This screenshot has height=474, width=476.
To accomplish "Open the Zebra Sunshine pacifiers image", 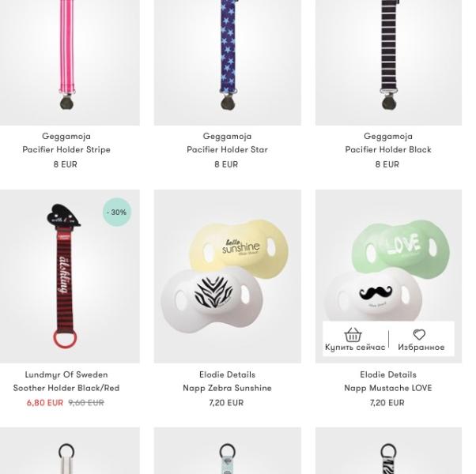I will point(228,276).
